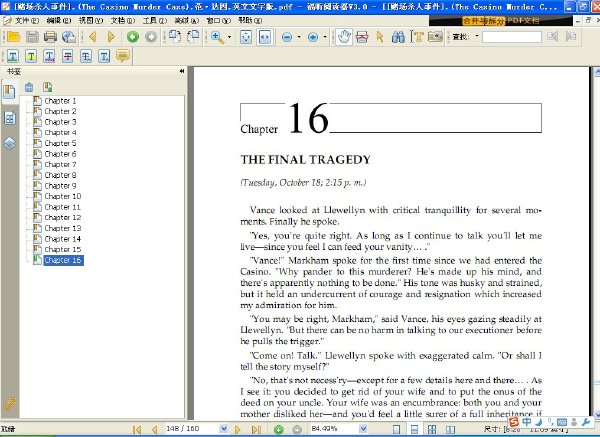Open the Zoom Out dropdown arrow
Viewport: 600px width, 437px height.
[299, 37]
